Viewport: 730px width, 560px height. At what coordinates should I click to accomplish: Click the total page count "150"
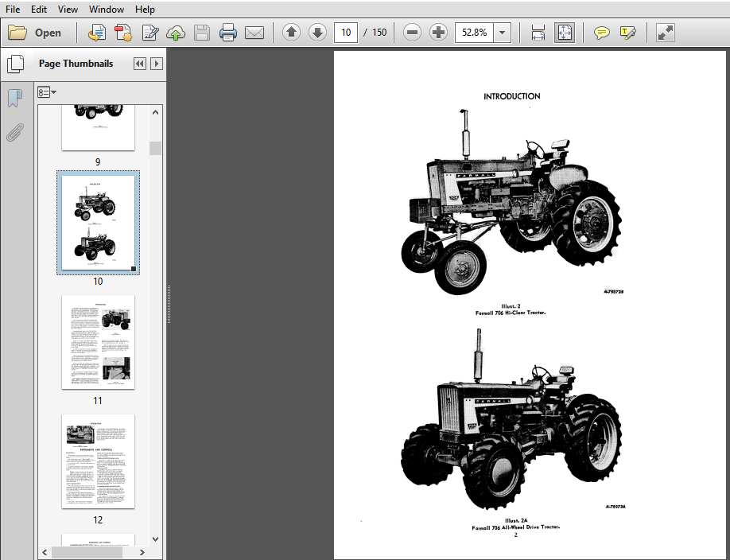[x=379, y=33]
